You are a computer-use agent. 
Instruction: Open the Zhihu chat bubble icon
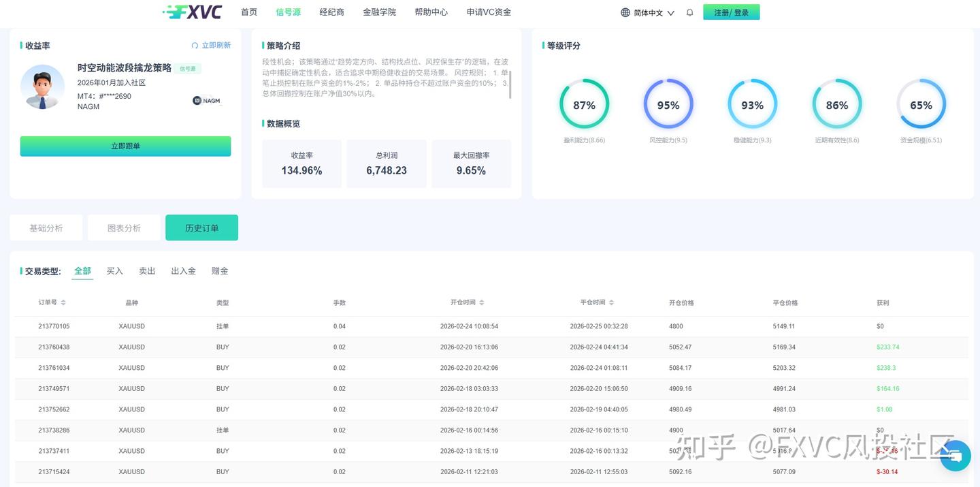point(955,456)
